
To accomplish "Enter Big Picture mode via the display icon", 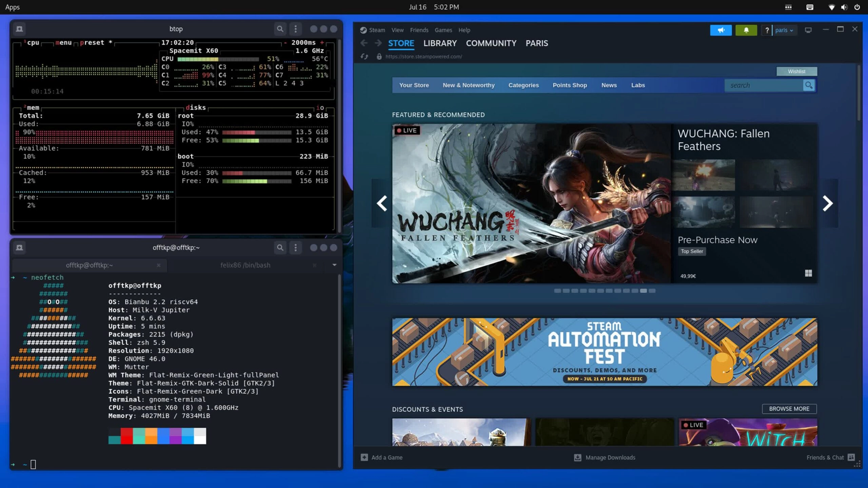I will (x=808, y=30).
